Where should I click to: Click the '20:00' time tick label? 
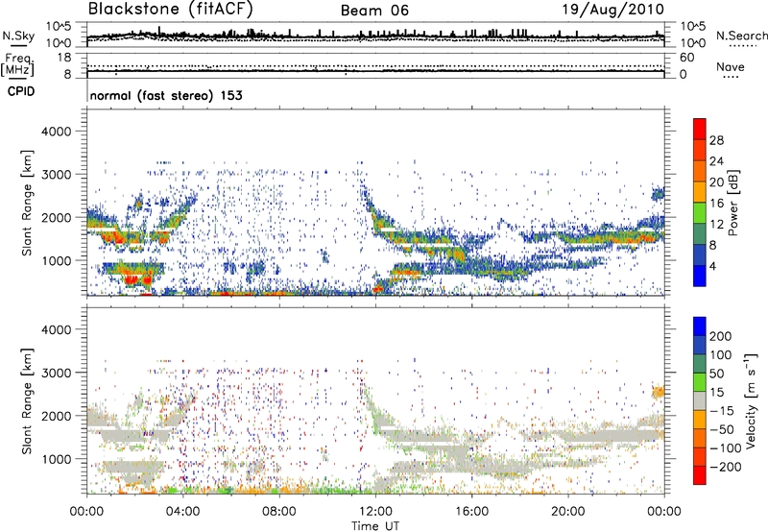[x=567, y=512]
